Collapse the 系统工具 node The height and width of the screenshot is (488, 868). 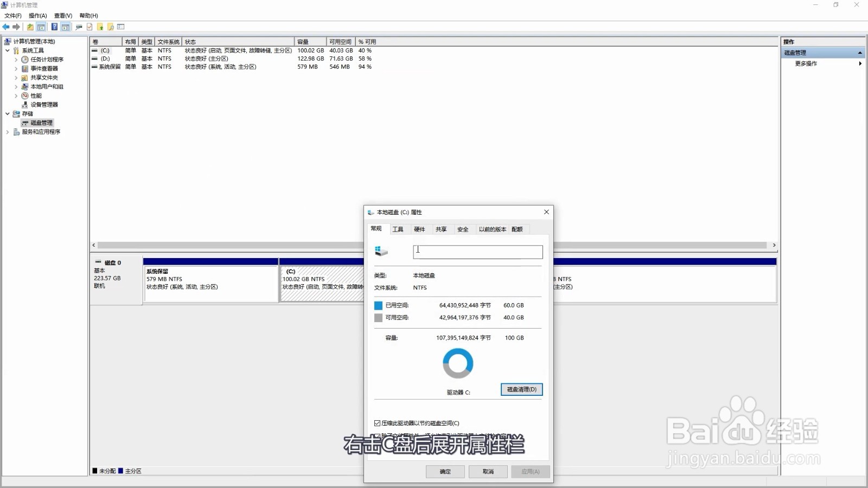coord(8,50)
